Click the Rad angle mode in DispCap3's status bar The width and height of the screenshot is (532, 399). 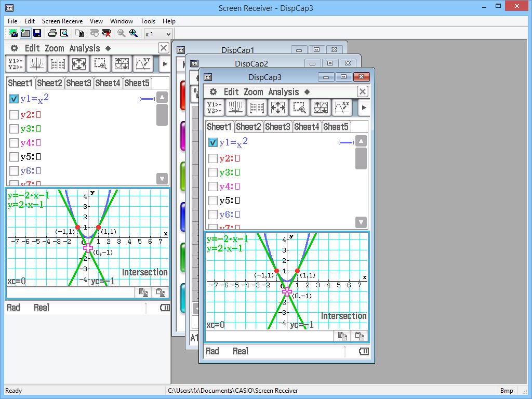point(212,351)
